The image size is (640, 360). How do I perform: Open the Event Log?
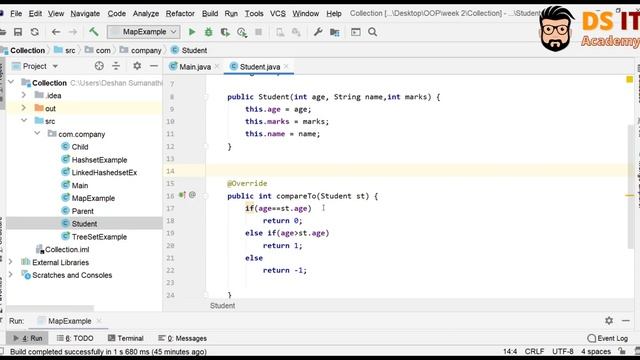click(607, 338)
